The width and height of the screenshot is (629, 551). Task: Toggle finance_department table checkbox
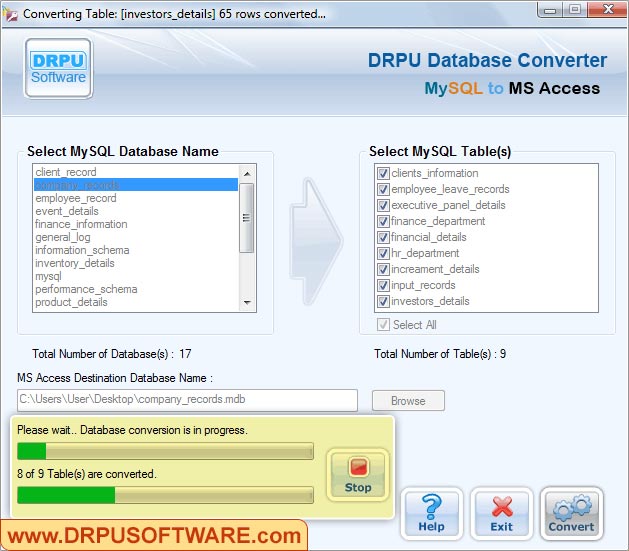coord(383,221)
